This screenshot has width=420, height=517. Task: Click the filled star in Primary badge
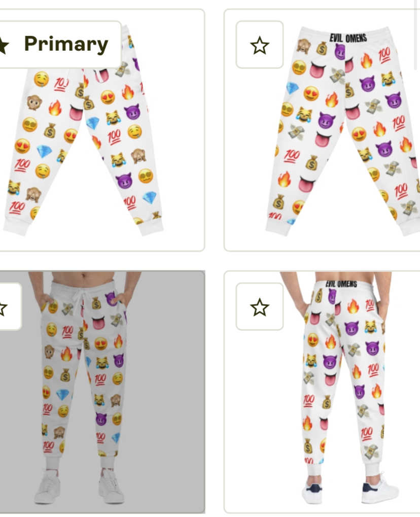(3, 45)
